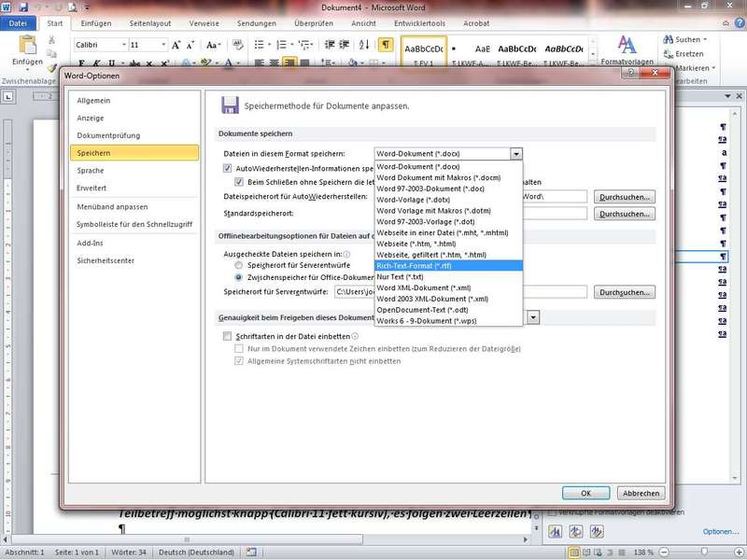This screenshot has width=747, height=560.
Task: Switch to the Seitenlayout ribbon tab
Action: (151, 21)
